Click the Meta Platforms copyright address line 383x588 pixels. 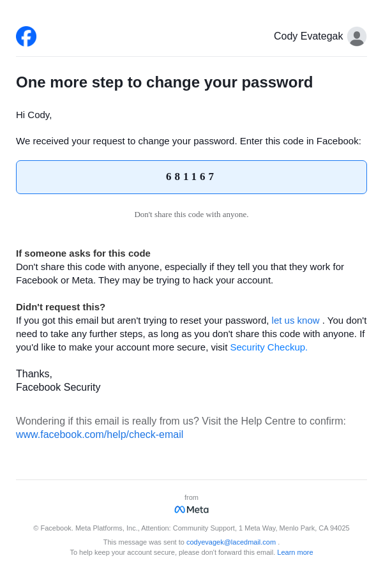click(191, 528)
